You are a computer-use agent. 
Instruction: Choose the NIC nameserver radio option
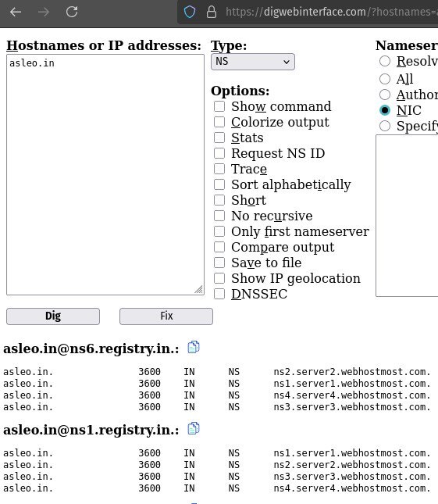pos(385,110)
